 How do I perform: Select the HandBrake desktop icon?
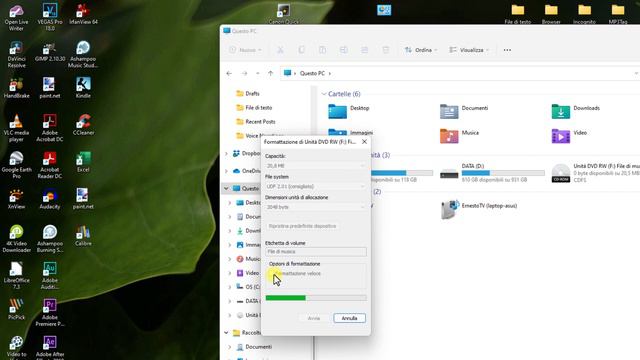click(16, 88)
